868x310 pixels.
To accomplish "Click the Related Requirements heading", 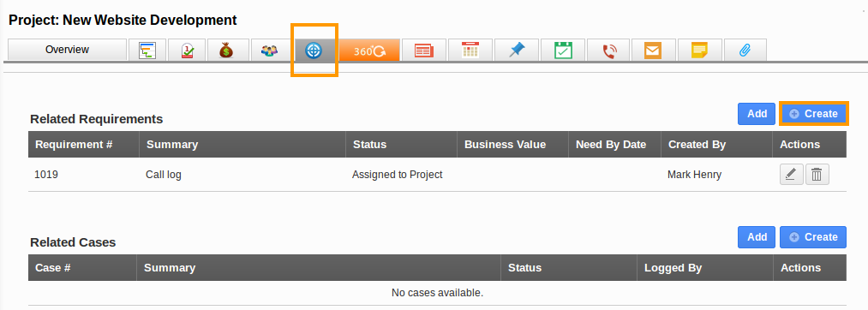I will (97, 119).
